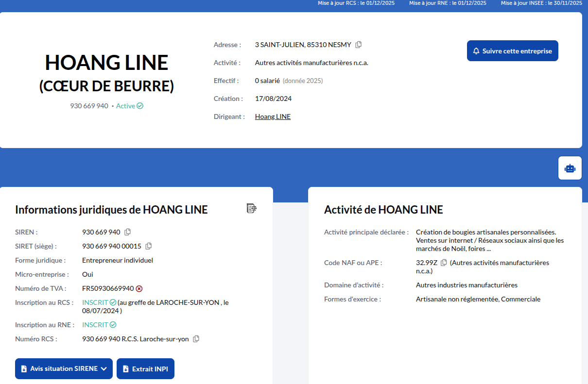Click the Suivre cette entreprise button
This screenshot has width=588, height=384.
click(512, 51)
